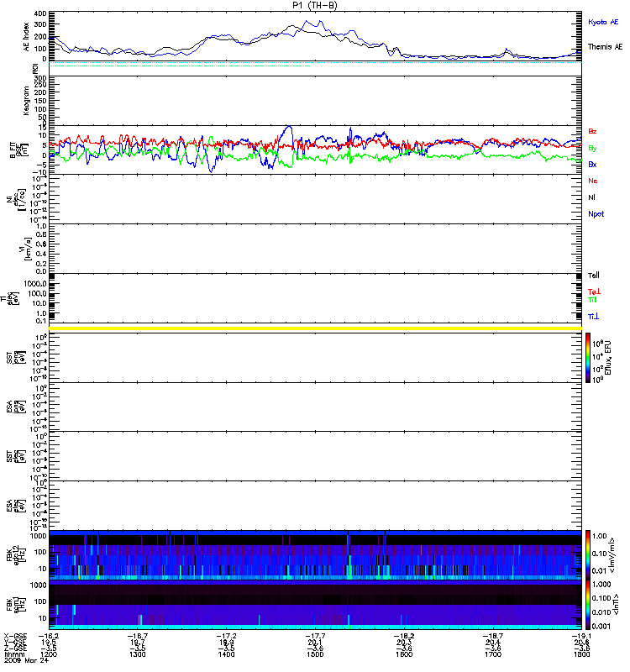The image size is (630, 672).
Task: Click the "1400" time tick label
Action: [226, 654]
